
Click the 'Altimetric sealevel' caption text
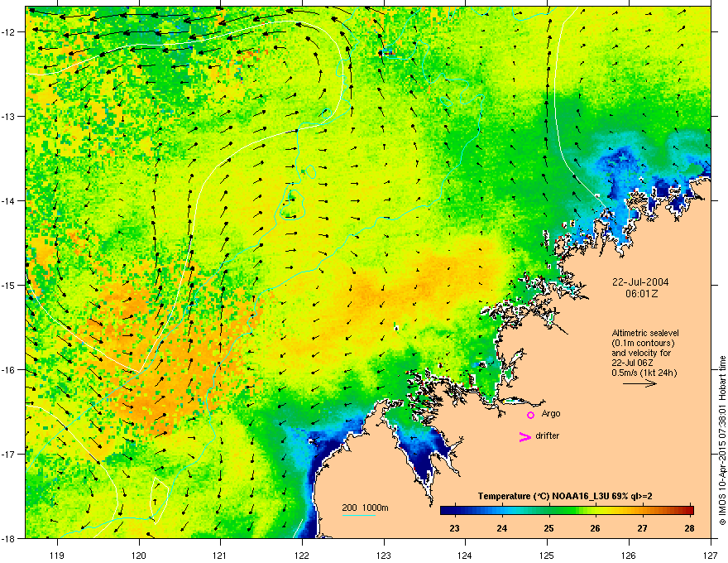click(645, 333)
